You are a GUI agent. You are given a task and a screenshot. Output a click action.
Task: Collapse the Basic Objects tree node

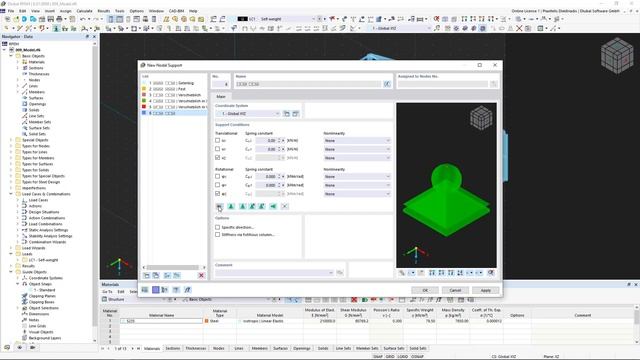click(11, 56)
